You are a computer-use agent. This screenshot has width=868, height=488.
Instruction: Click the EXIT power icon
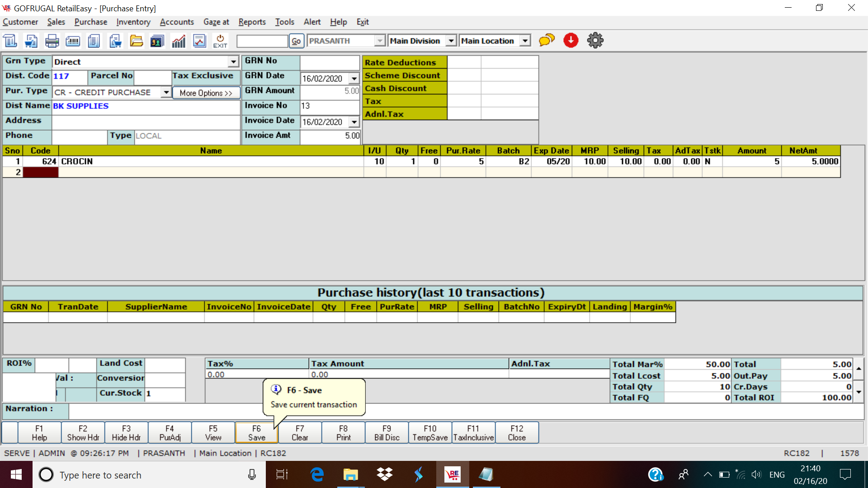click(x=220, y=41)
